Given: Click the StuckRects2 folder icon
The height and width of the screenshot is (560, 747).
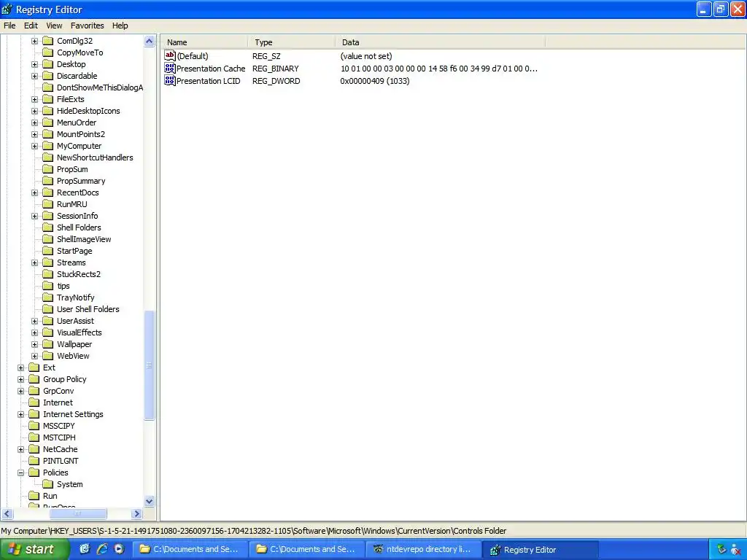Looking at the screenshot, I should tap(47, 274).
